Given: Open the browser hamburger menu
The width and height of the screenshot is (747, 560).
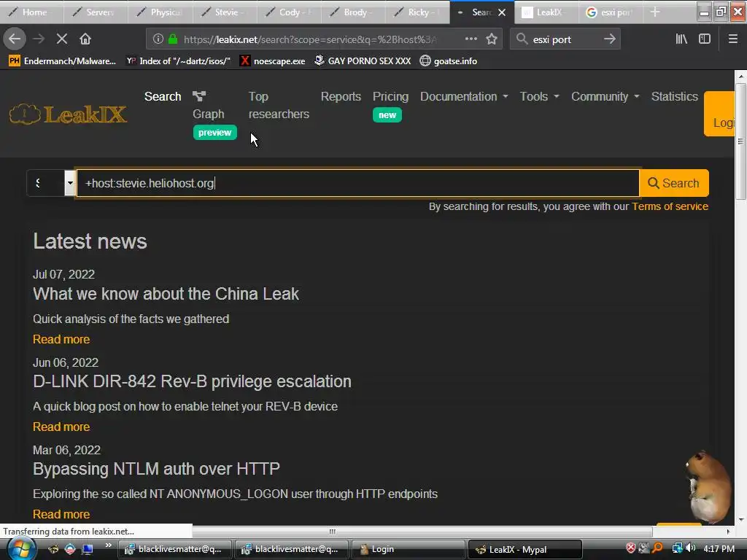Looking at the screenshot, I should click(x=733, y=39).
